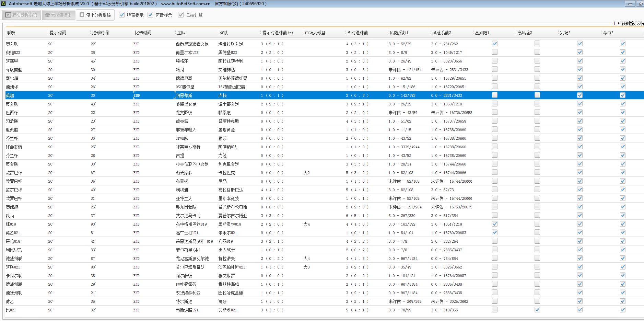Viewport: 644px width, 321px height.
Task: Toggle the 弹窗提示 checkbox
Action: [122, 15]
